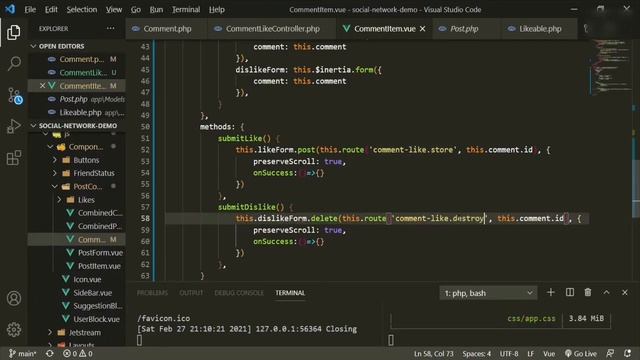Screen dimensions: 640x360
Task: Switch to CommentLikeController.php tab
Action: tap(272, 29)
